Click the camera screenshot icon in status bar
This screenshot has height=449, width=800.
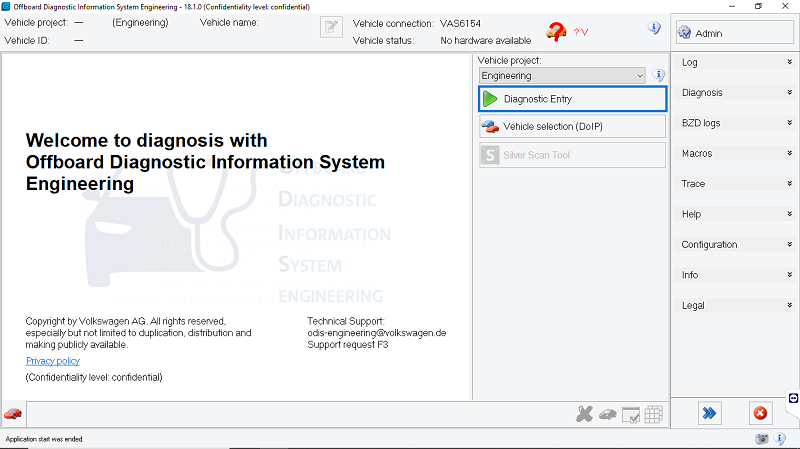[x=762, y=439]
